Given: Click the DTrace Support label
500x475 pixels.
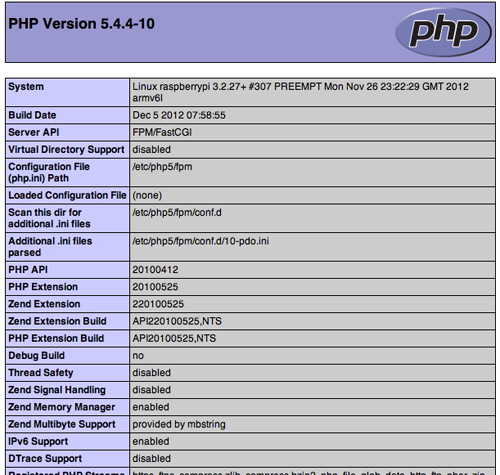Looking at the screenshot, I should [x=45, y=459].
